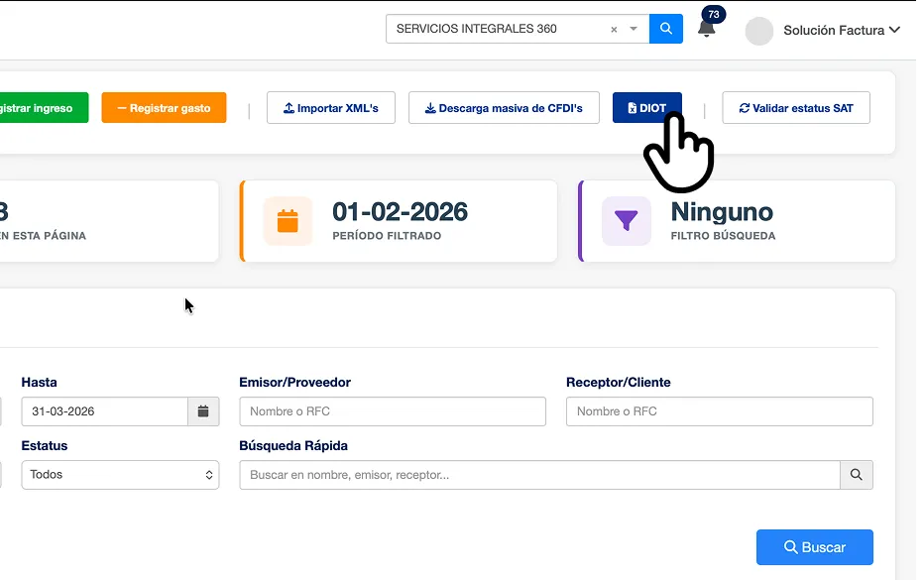Open the Solución Factura account menu
Screen dimensions: 924x580
[838, 30]
